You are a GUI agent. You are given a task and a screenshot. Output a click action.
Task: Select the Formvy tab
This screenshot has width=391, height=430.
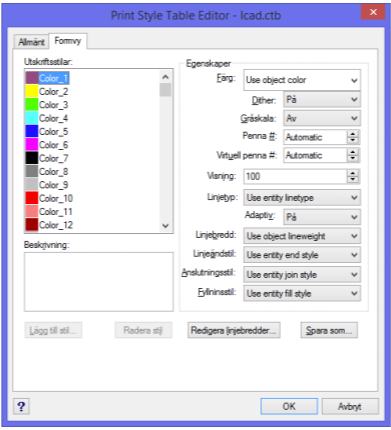pos(68,41)
